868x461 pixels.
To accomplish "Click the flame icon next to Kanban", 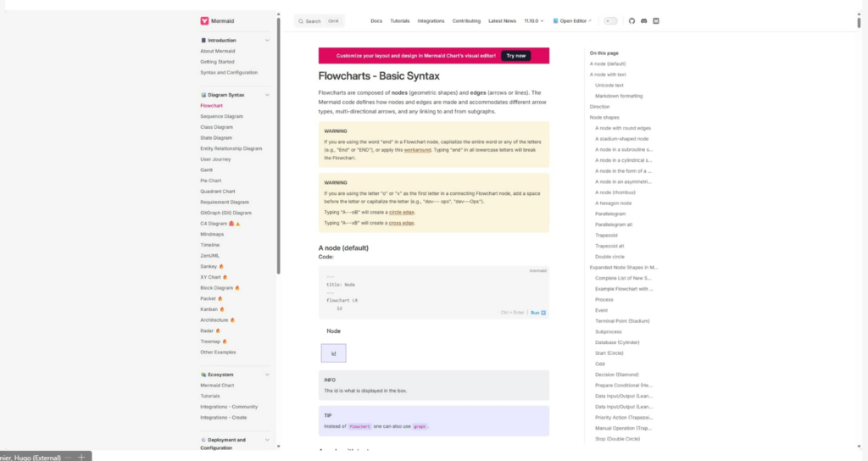I will coord(222,309).
